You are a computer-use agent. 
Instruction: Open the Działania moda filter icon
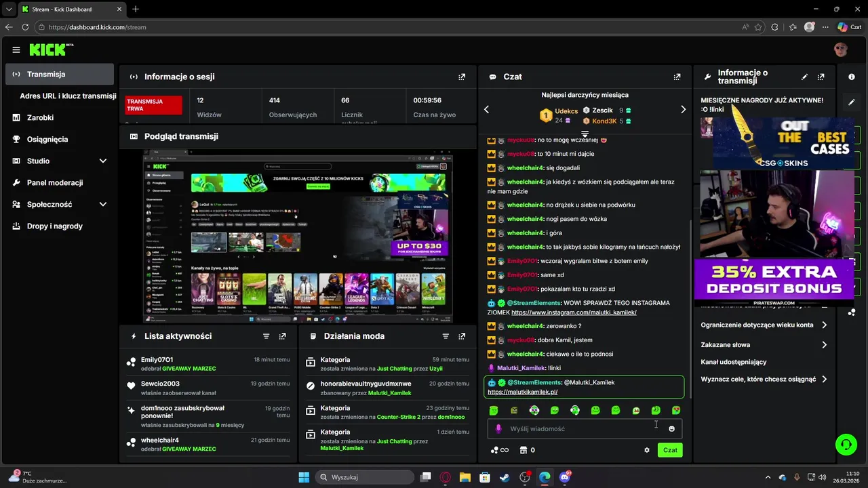446,336
